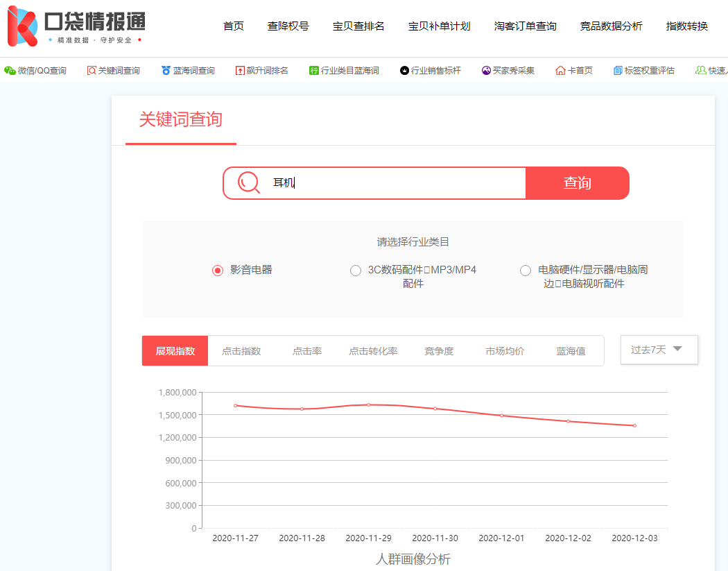Click the 口袋情报通 logo icon
Screen dimensions: 728x571
(x=22, y=26)
